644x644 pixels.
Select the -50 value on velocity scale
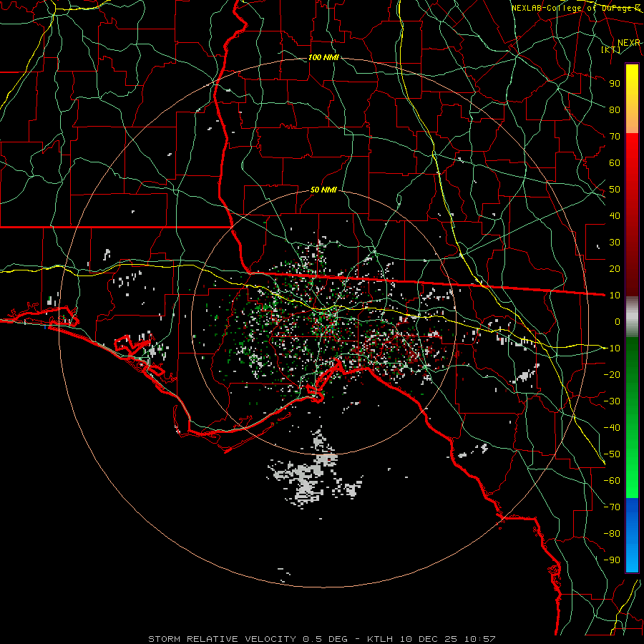(x=612, y=454)
